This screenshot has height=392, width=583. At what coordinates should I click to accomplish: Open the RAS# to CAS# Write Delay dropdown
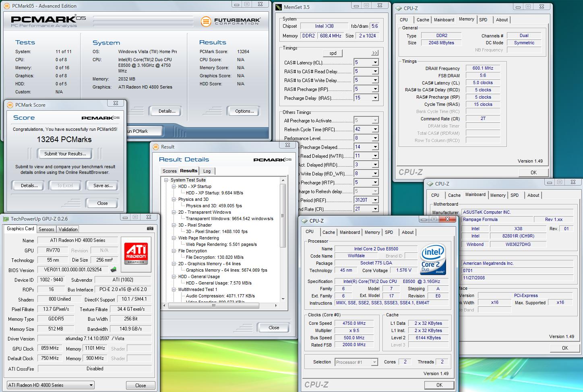(375, 80)
